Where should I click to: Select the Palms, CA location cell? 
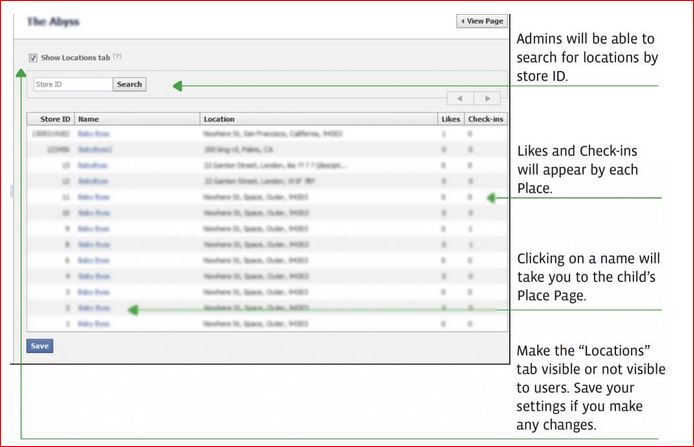(238, 150)
